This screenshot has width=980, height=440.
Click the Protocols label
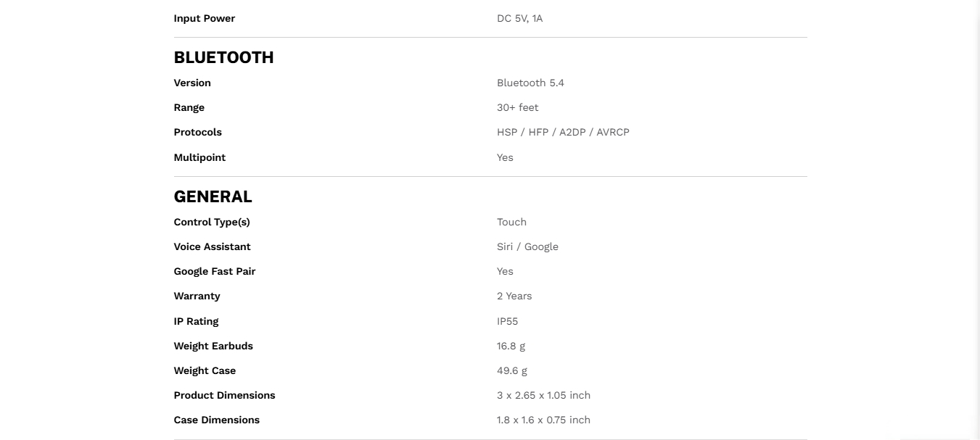(x=198, y=133)
